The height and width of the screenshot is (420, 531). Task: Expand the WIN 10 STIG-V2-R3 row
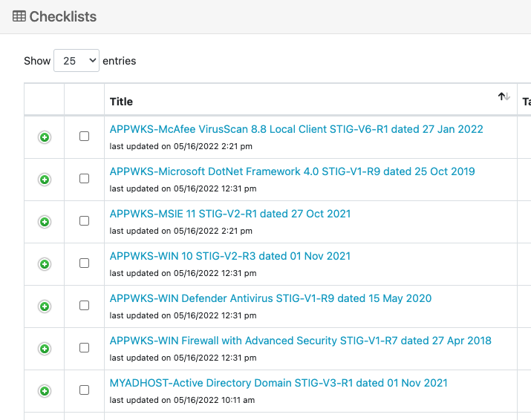coord(45,264)
